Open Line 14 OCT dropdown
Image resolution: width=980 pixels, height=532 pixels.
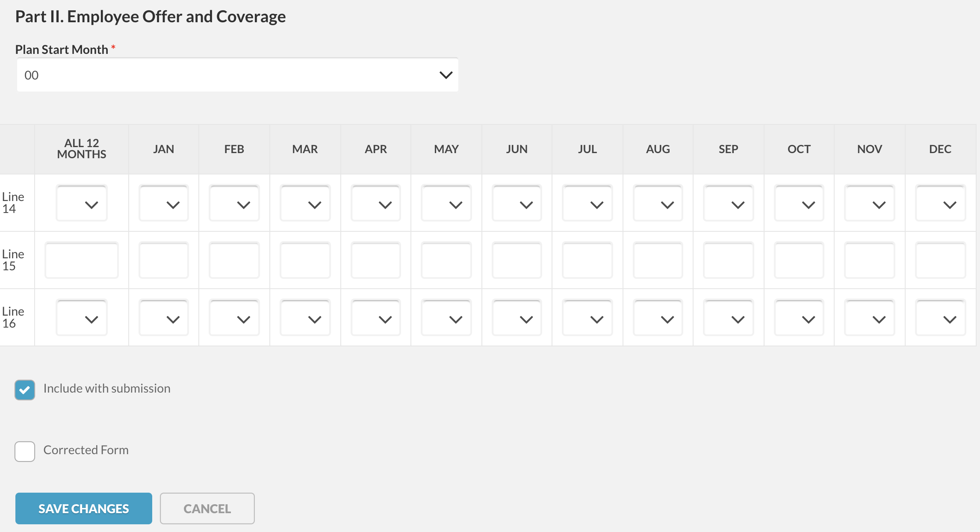click(799, 203)
